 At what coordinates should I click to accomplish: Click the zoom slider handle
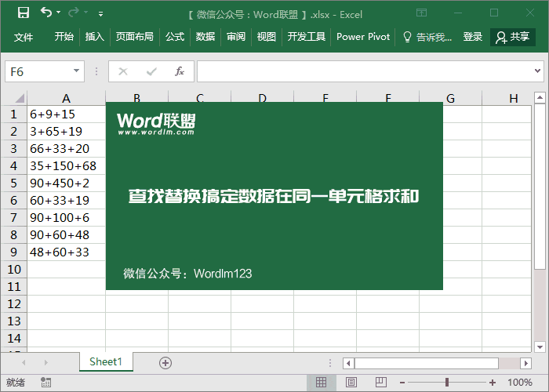(447, 383)
